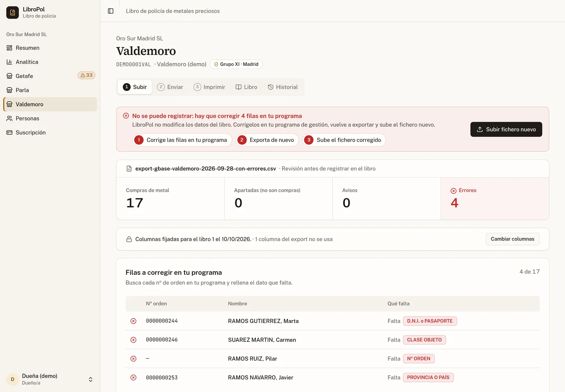This screenshot has height=392, width=565.
Task: Click order number 0000000253
Action: click(162, 377)
